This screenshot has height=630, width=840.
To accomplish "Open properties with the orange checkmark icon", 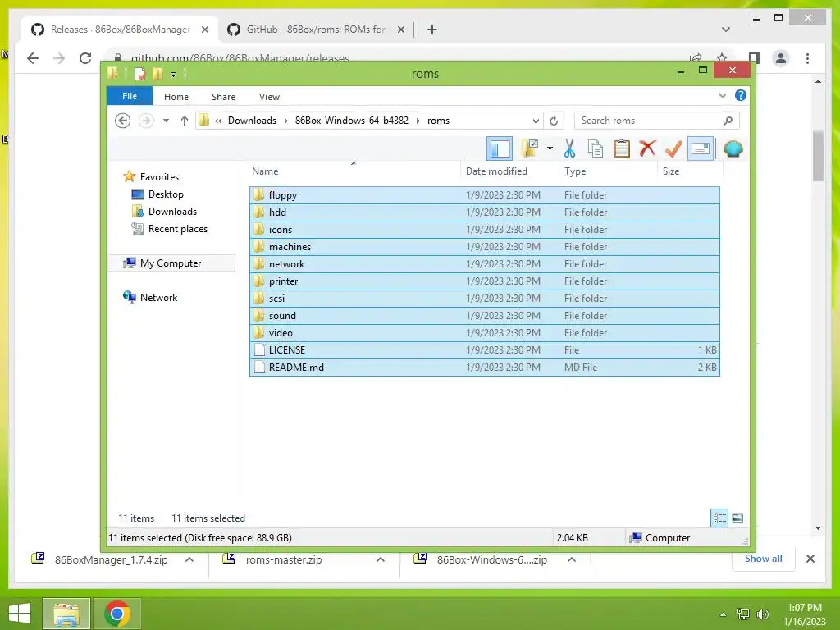I will tap(673, 148).
